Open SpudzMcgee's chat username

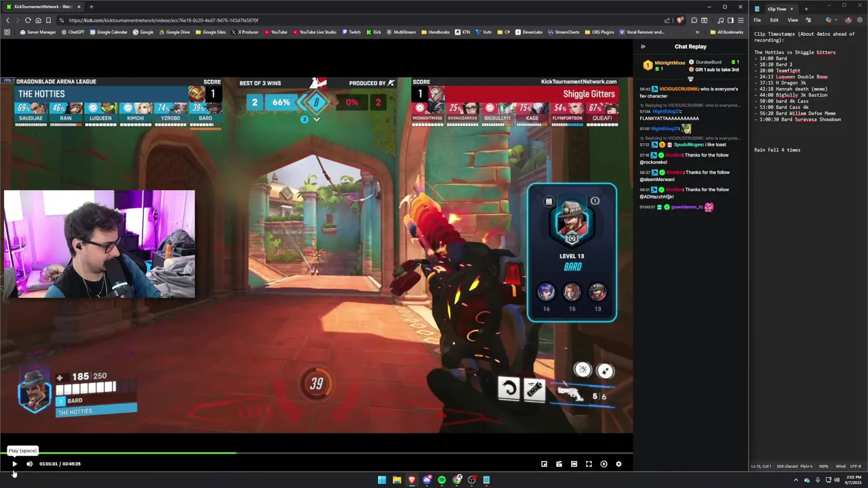click(688, 144)
